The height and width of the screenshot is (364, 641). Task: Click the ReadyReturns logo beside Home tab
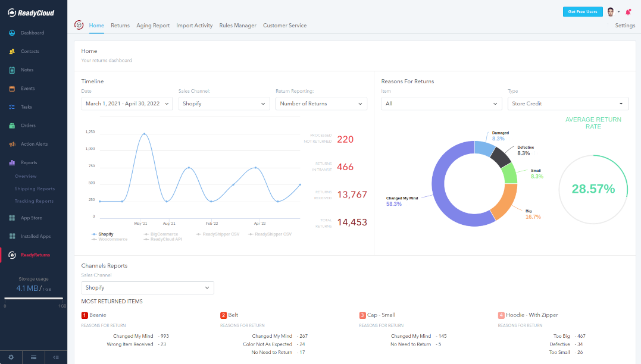(x=79, y=25)
